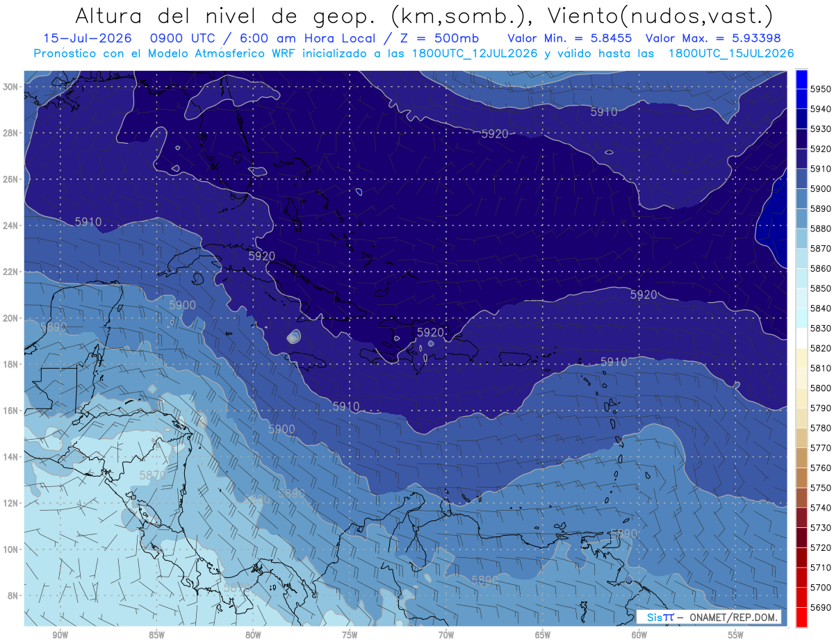Click the 5810 value on the color scale

[821, 368]
